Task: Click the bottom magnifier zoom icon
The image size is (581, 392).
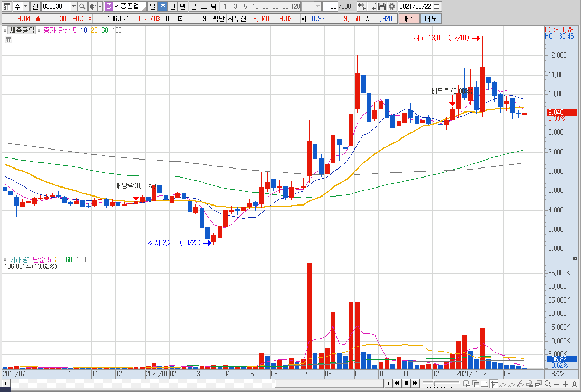Action: tap(548, 384)
